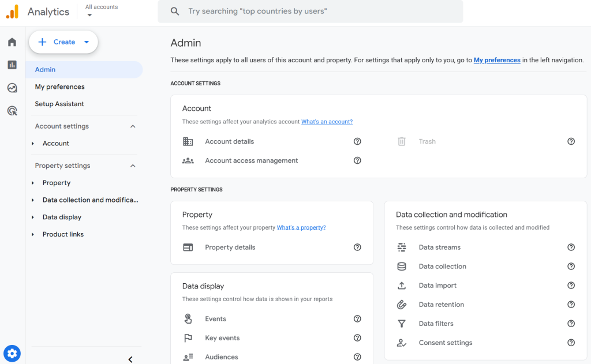The image size is (591, 364).
Task: Open help for Audiences
Action: pos(357,357)
